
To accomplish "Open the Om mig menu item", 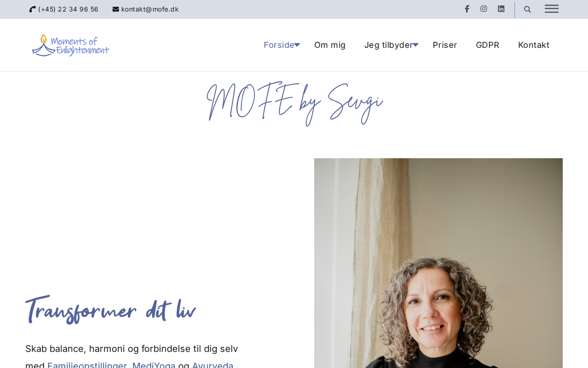I will tap(330, 45).
